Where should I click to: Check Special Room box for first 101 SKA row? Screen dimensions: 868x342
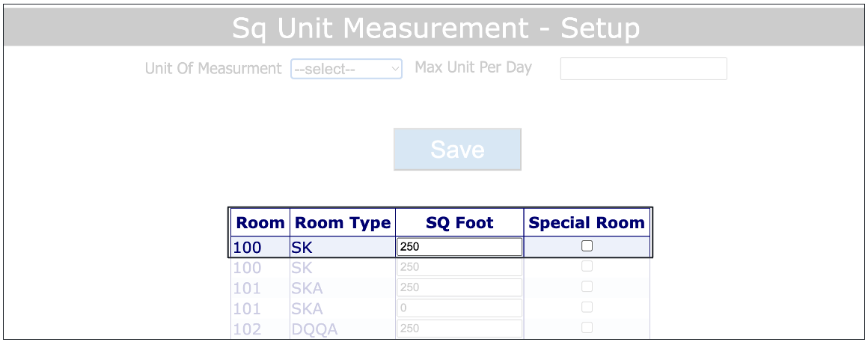[x=587, y=287]
